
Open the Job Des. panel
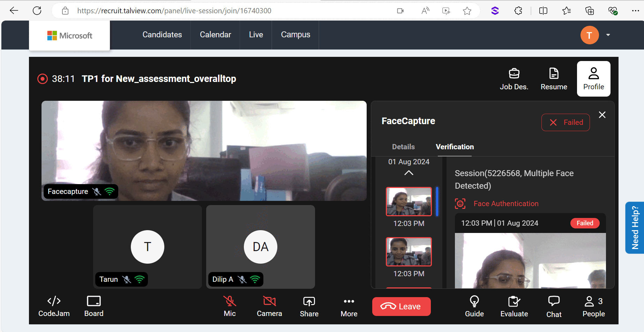click(514, 79)
